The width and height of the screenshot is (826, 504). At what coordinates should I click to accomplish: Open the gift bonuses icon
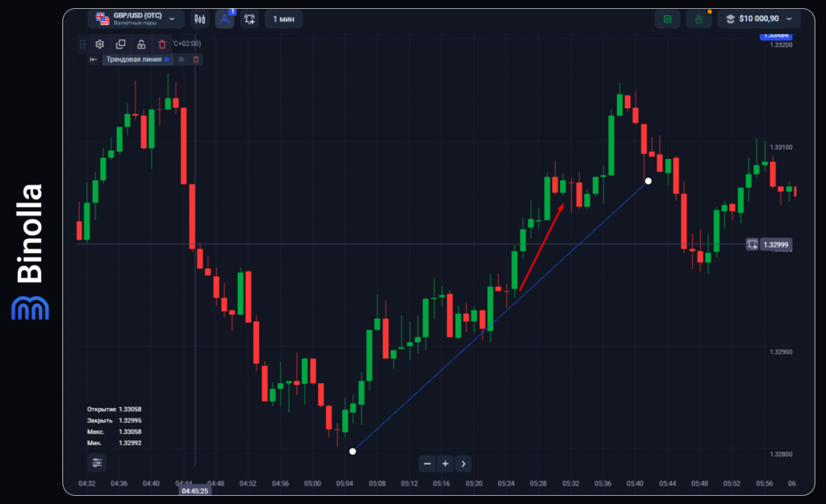pyautogui.click(x=699, y=19)
